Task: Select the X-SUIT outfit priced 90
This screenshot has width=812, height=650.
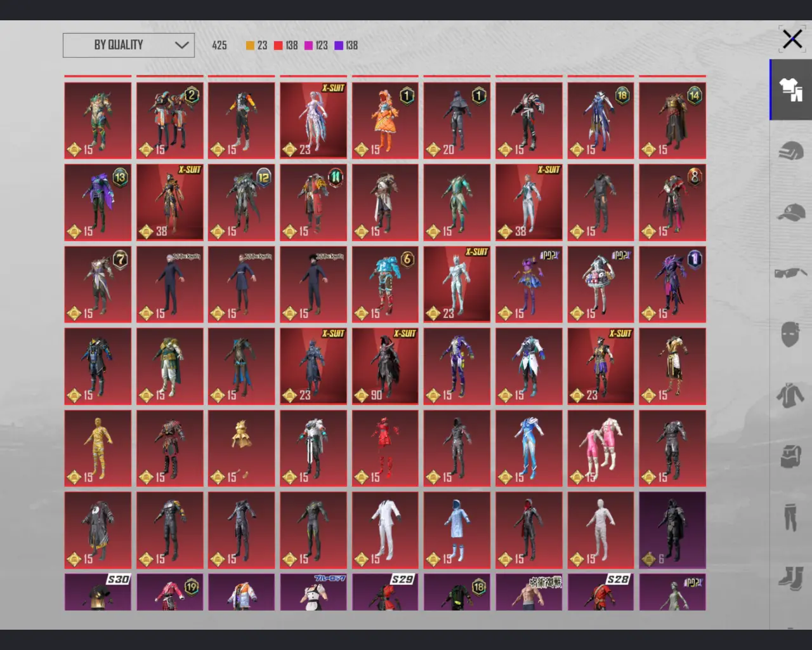Action: pyautogui.click(x=385, y=366)
